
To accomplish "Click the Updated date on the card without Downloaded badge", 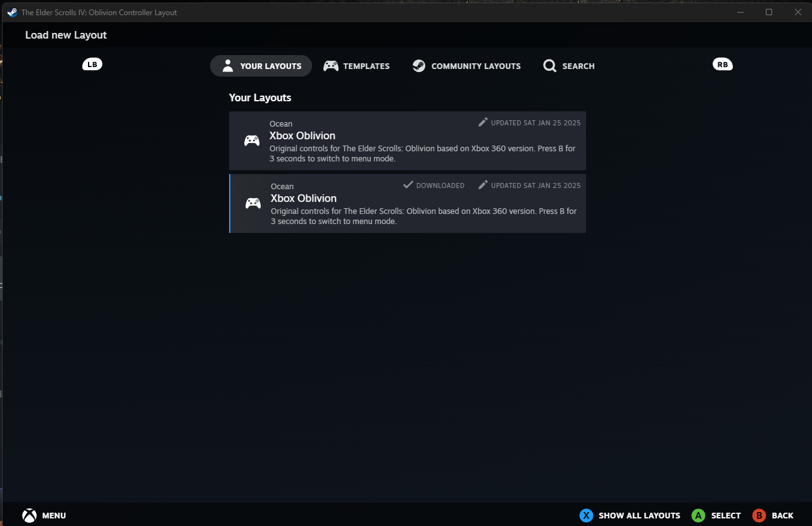I will coord(529,123).
